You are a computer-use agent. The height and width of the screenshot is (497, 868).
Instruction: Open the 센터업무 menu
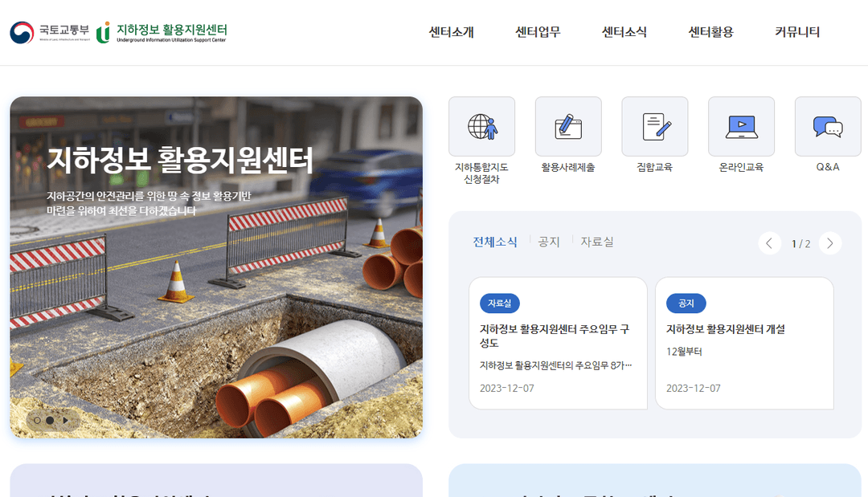pos(537,32)
